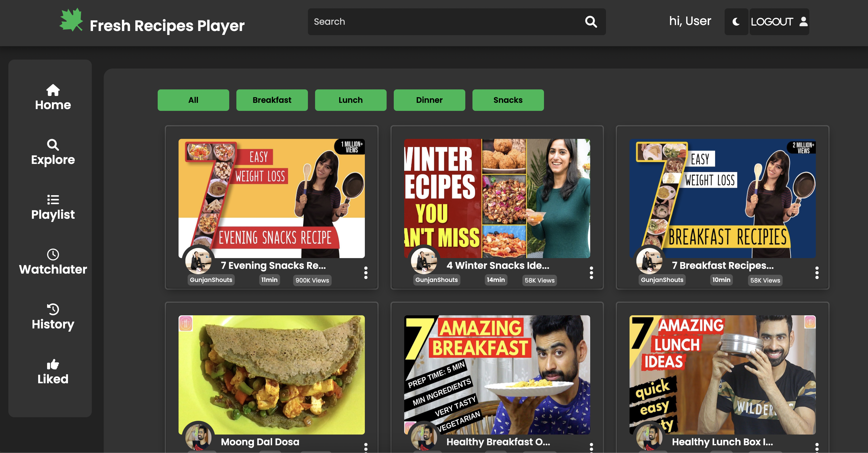Click the 'hi, User' greeting text
This screenshot has height=453, width=868.
click(690, 21)
